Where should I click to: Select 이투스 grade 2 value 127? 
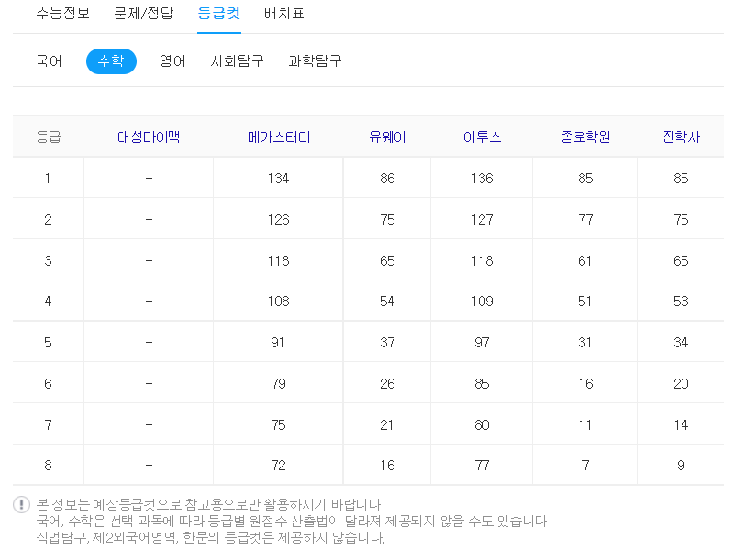tap(482, 220)
